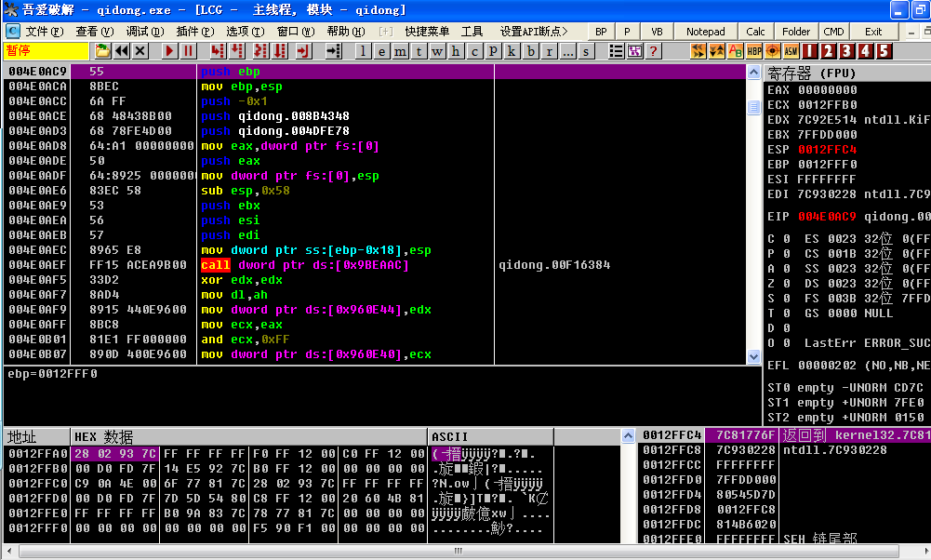931x560 pixels.
Task: Click the red number 3 icon
Action: tap(846, 51)
